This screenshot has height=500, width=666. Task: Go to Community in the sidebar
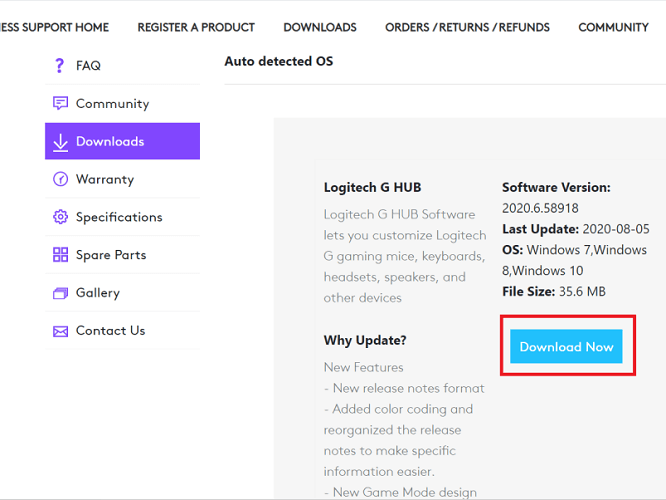(x=122, y=103)
